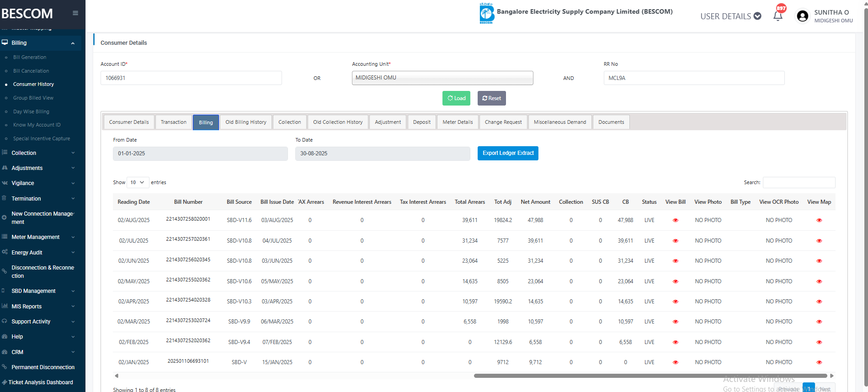Open the Old Billing History tab

[x=245, y=122]
